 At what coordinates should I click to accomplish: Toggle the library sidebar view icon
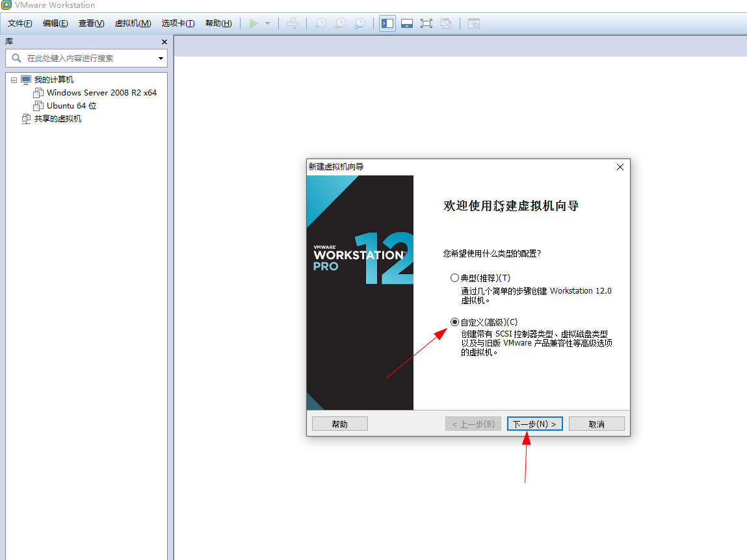click(387, 23)
